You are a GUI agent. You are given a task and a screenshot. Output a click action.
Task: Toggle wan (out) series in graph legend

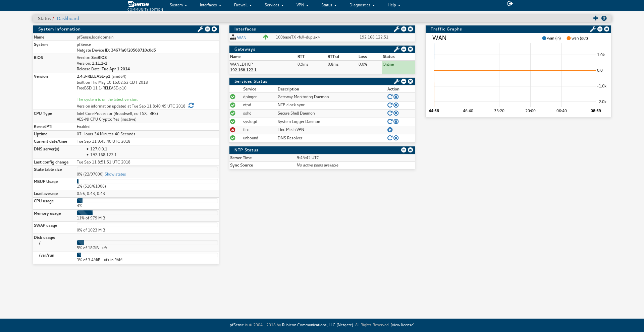coord(577,38)
